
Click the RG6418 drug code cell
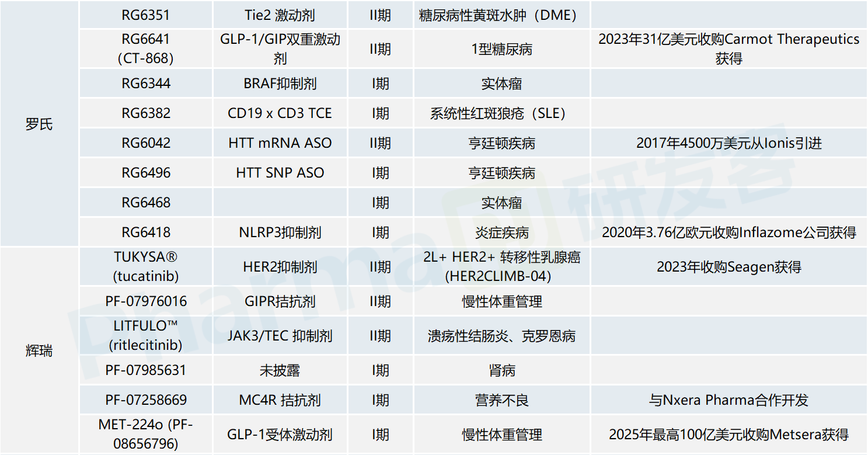coord(146,232)
